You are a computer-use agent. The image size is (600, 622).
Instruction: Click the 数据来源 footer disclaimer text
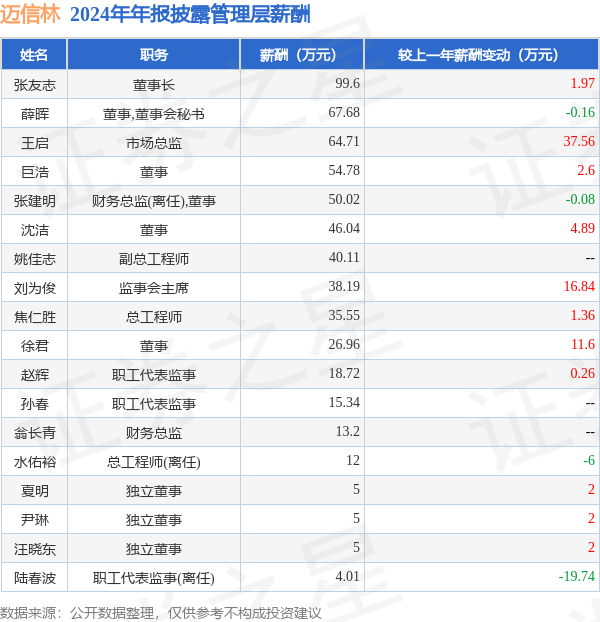160,613
